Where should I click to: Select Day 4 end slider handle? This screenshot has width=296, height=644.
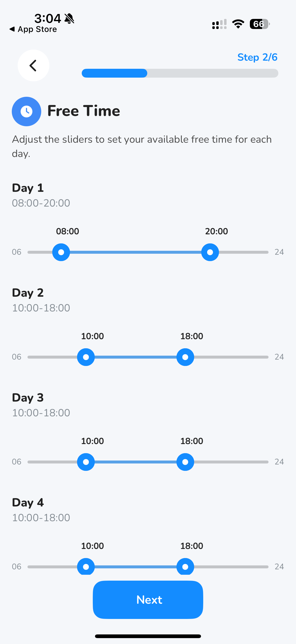click(185, 566)
